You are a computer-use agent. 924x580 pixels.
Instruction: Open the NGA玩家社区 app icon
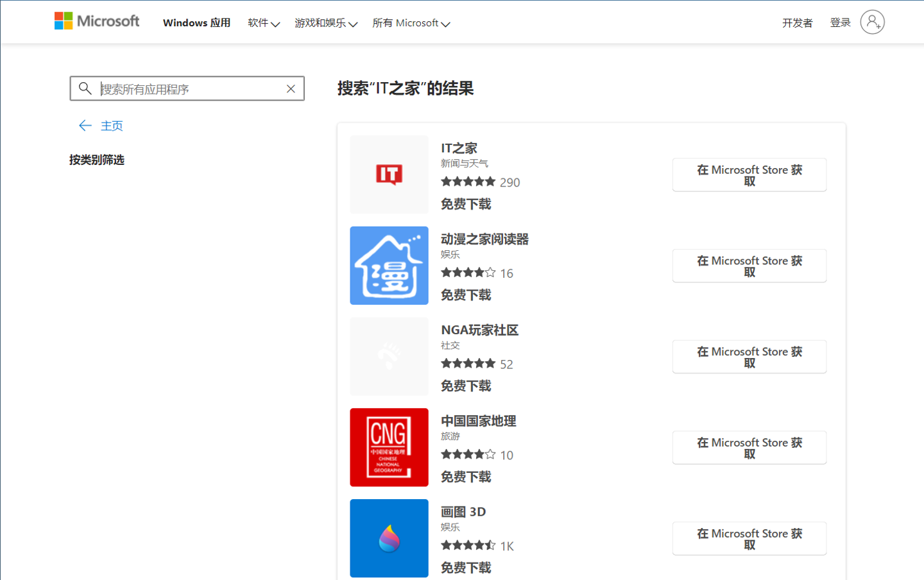coord(389,357)
